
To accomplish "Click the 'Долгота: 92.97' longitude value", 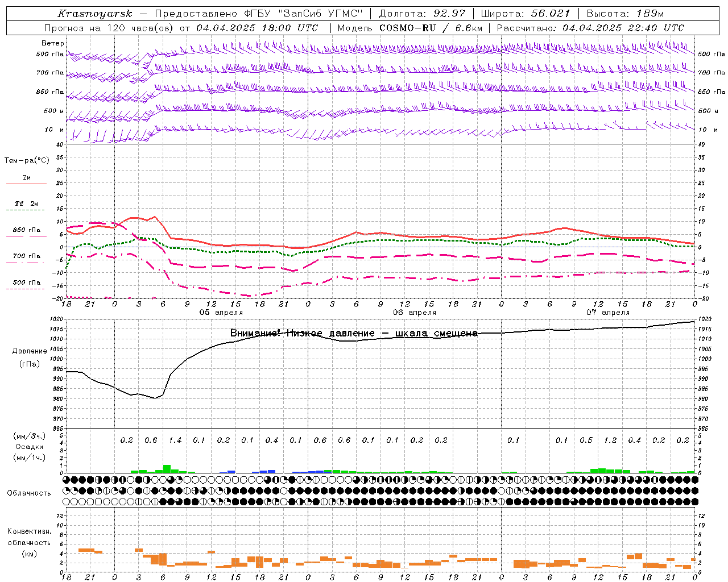I will (x=421, y=14).
